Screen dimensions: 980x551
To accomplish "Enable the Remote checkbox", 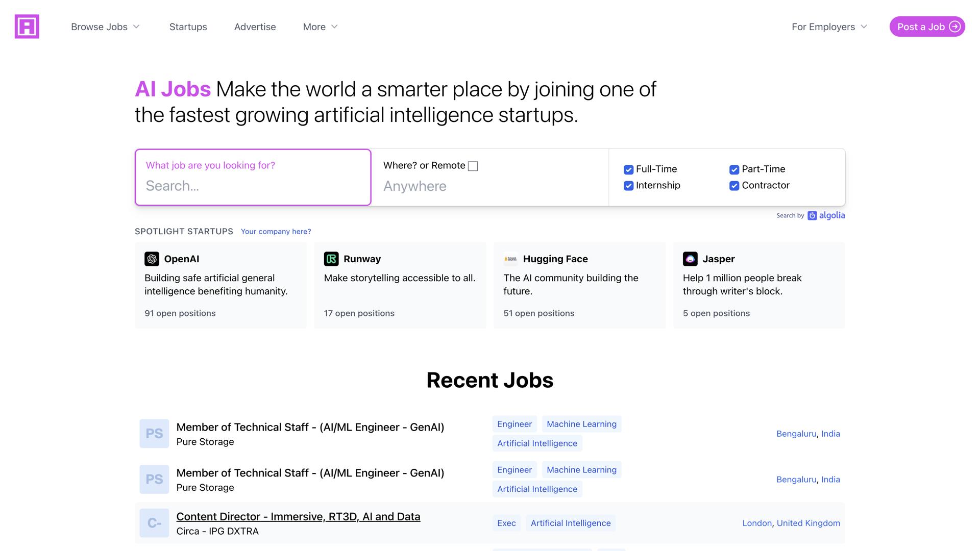I will [x=473, y=166].
